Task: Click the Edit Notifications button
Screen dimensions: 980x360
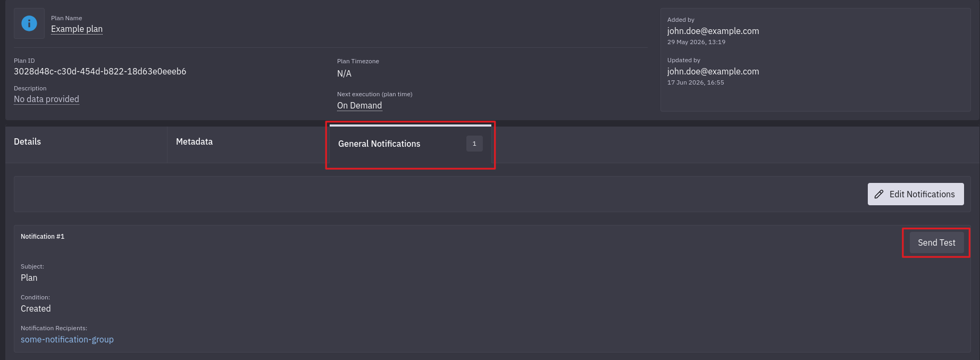Action: point(916,194)
